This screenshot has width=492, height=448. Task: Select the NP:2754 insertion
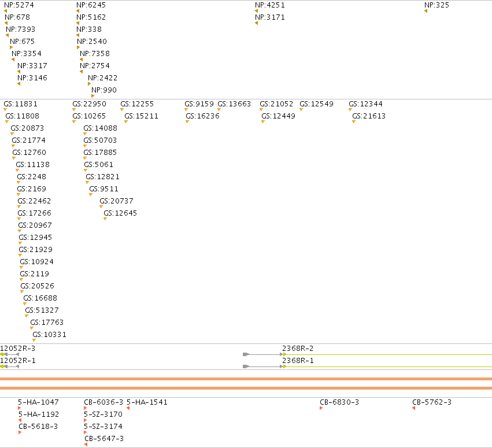[95, 66]
